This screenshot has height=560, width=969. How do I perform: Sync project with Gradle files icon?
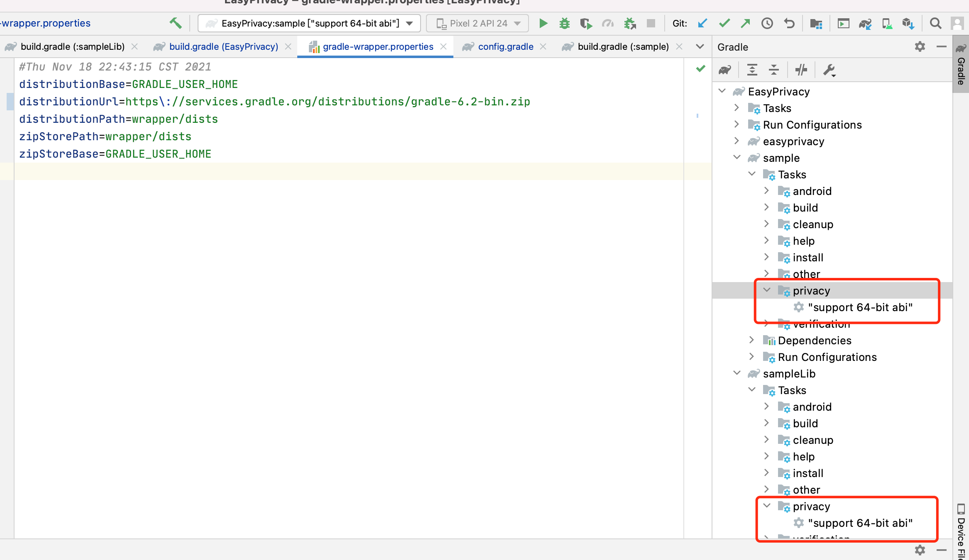(865, 23)
